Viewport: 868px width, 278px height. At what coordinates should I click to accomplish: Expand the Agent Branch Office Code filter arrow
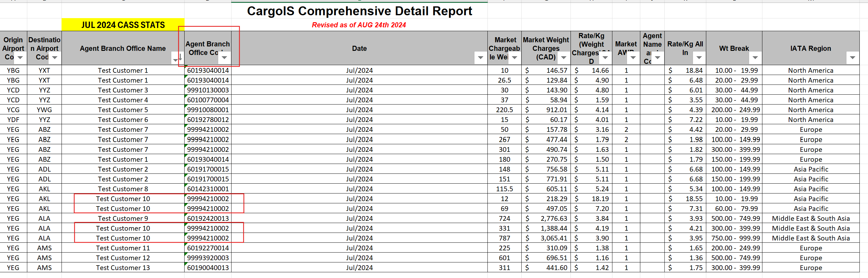(225, 58)
